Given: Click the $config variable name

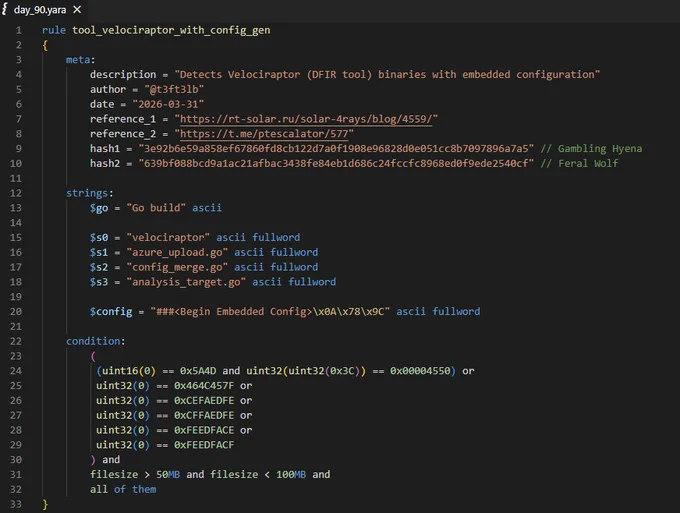Looking at the screenshot, I should coord(111,312).
